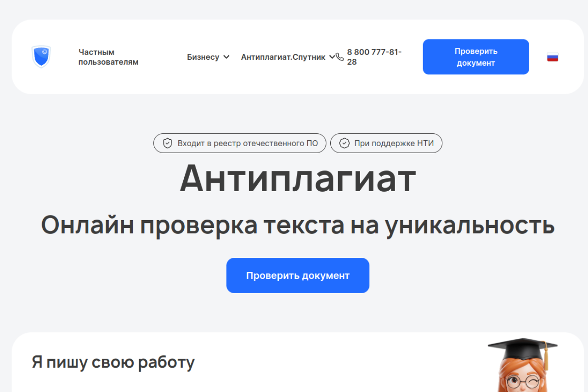The image size is (588, 392).
Task: Expand the Антиплагиат.Спутник dropdown chevron
Action: tap(332, 57)
